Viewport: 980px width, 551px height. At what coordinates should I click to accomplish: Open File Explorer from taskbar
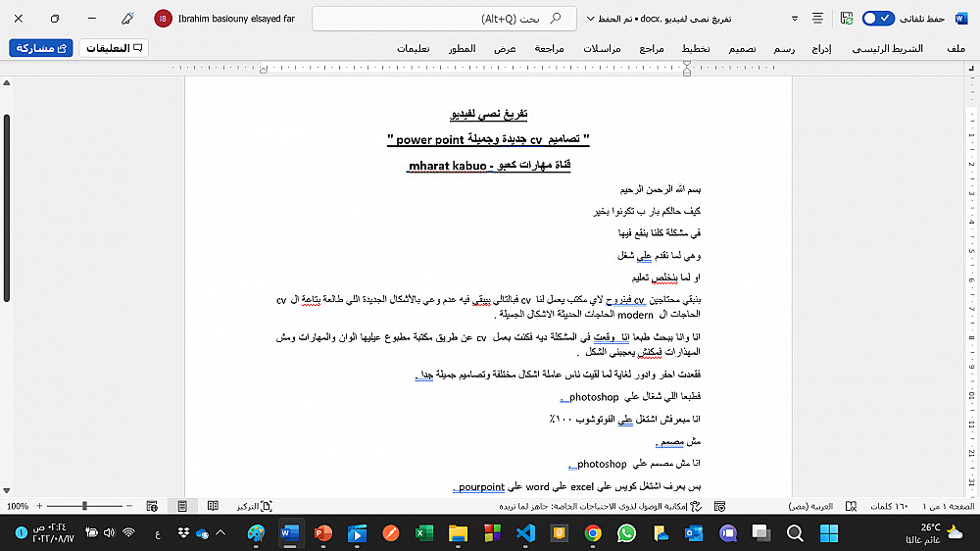click(x=458, y=533)
